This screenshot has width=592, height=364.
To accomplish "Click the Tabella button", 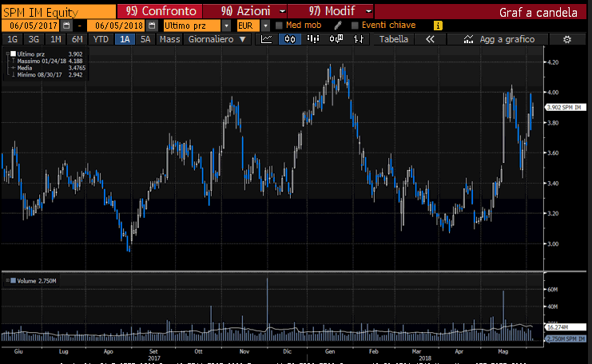I will pos(393,39).
